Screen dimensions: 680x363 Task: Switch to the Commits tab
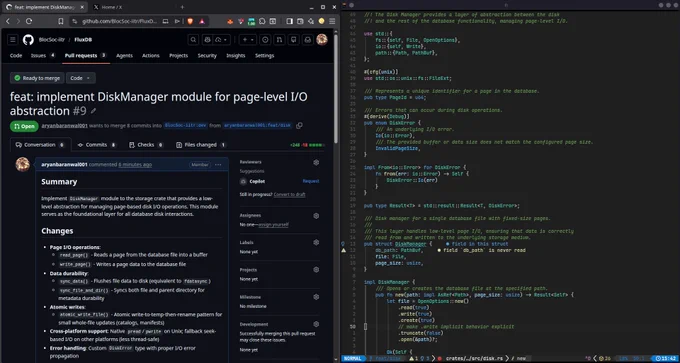click(x=97, y=145)
